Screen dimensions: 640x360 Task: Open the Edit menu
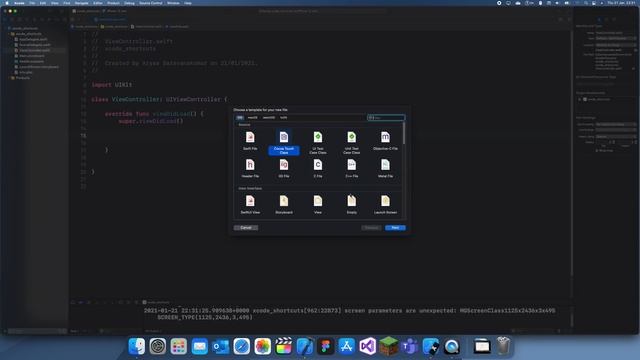tap(43, 3)
